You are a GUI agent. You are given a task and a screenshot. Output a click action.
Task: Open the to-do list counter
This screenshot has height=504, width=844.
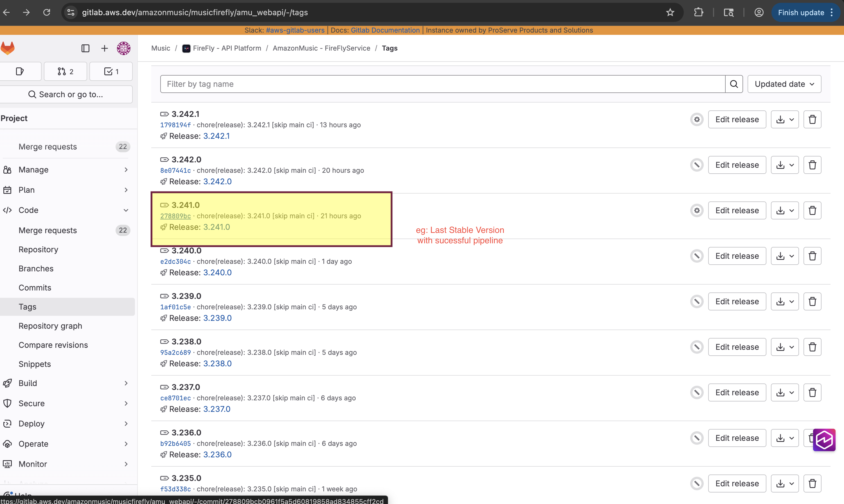click(111, 71)
